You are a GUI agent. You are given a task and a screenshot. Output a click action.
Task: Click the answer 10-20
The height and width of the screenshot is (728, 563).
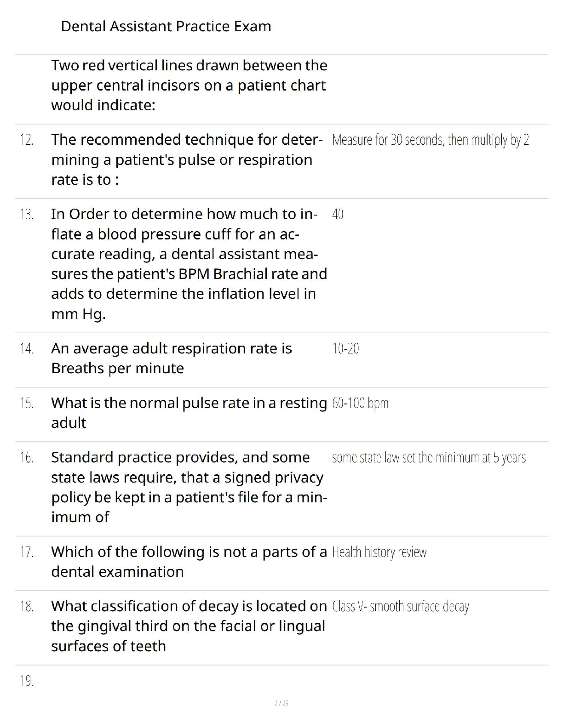tap(345, 349)
